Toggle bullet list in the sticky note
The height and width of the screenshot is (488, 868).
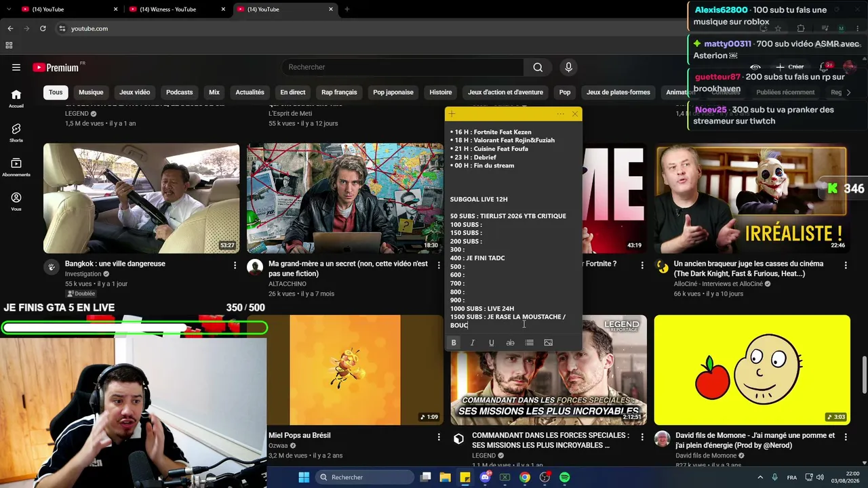[x=530, y=343]
